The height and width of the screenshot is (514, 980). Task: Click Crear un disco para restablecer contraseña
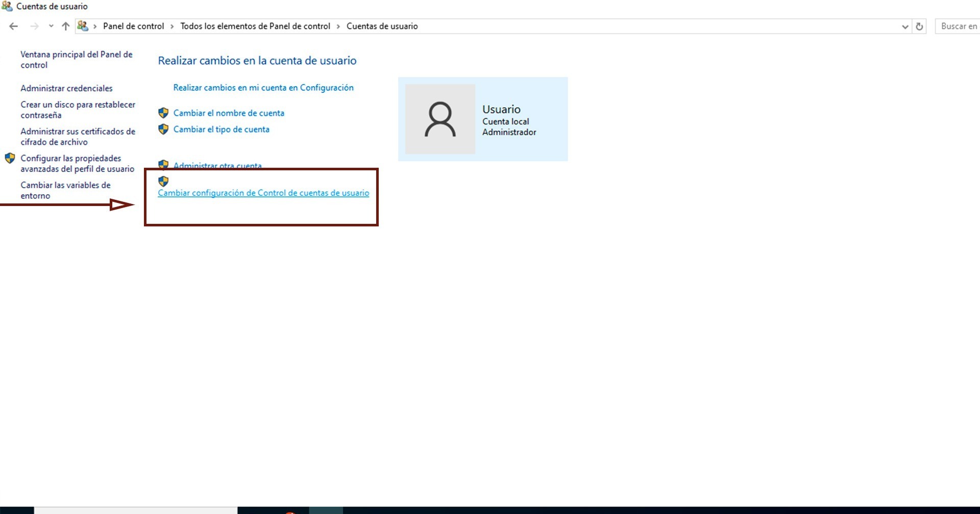click(x=78, y=110)
